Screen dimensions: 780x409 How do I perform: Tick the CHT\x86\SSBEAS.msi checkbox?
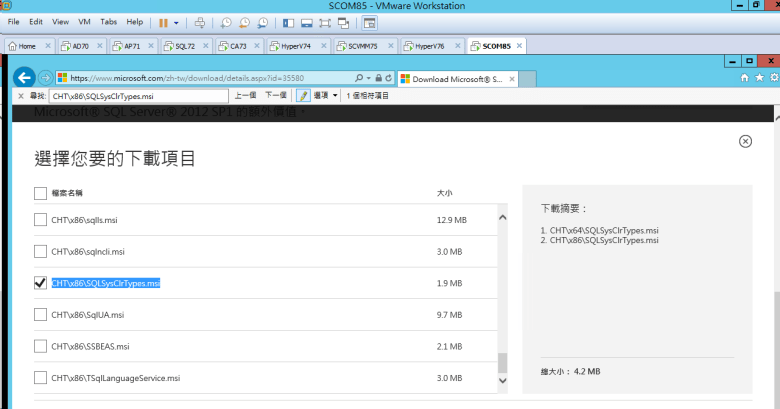(40, 346)
